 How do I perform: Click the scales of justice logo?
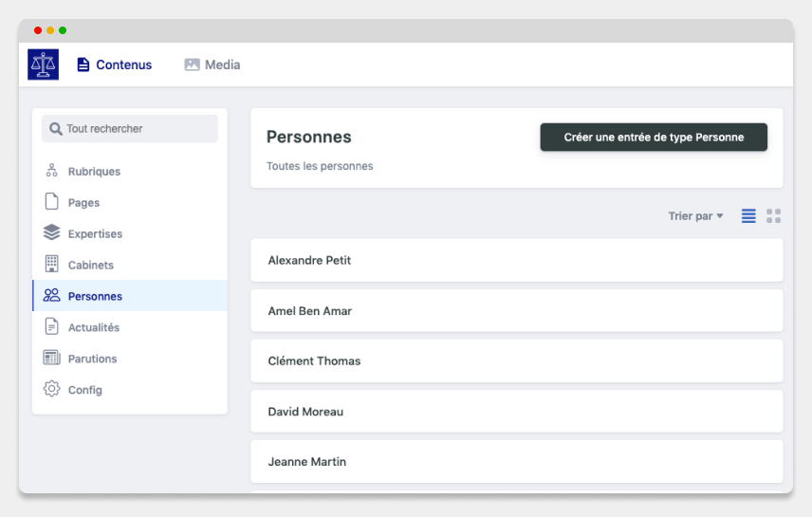(43, 65)
